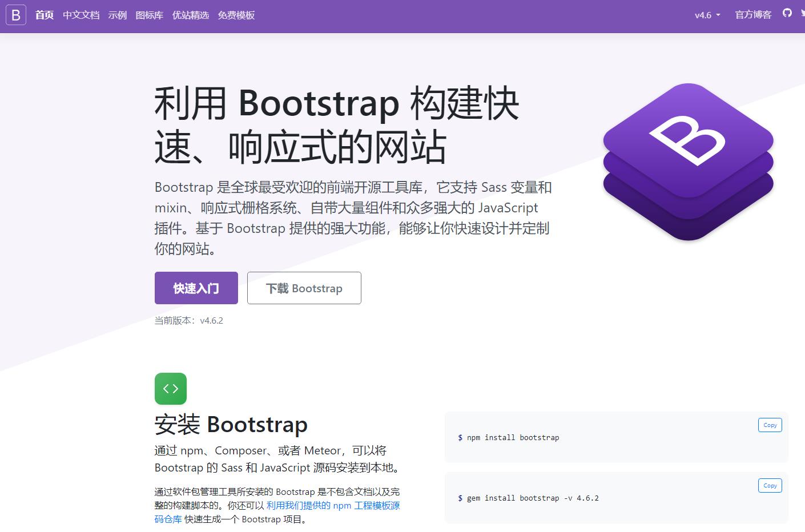
Task: Click the green code brackets icon above 安装 Bootstrap
Action: (x=170, y=388)
